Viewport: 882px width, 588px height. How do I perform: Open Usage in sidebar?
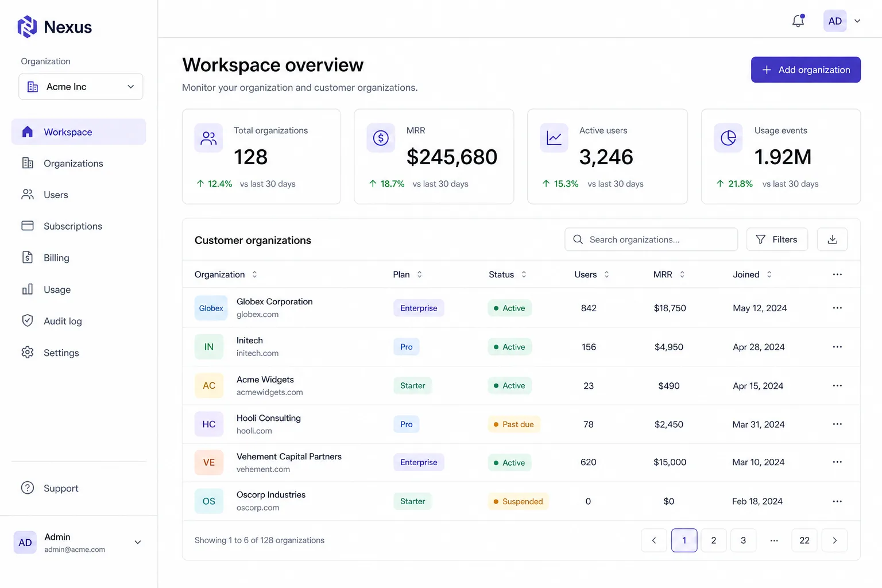point(79,289)
